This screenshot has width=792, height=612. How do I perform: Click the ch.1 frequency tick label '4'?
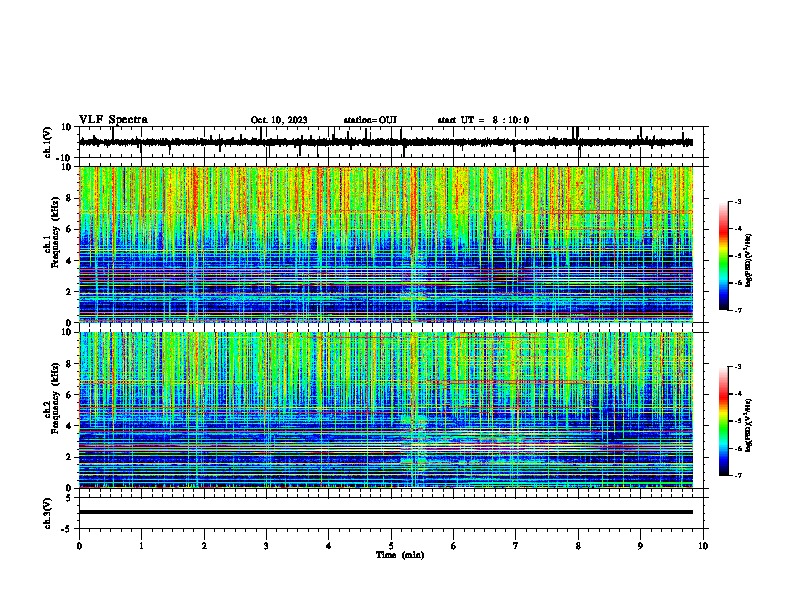pyautogui.click(x=70, y=261)
